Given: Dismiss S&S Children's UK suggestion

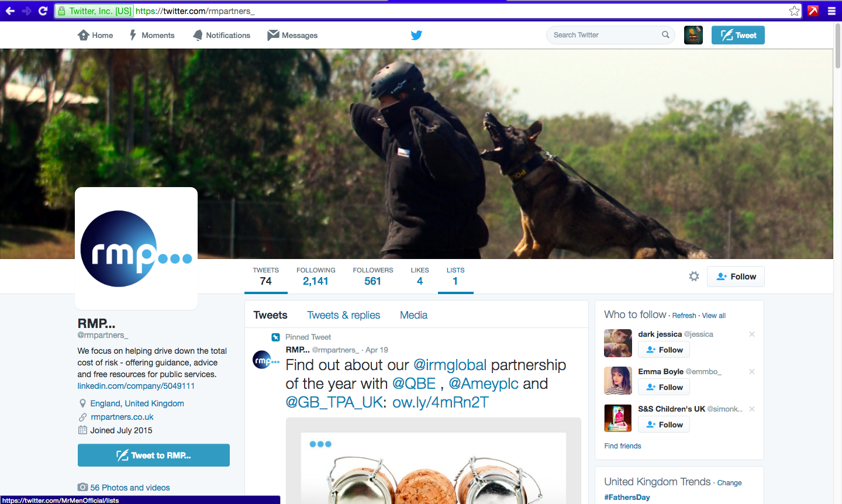Looking at the screenshot, I should 752,409.
